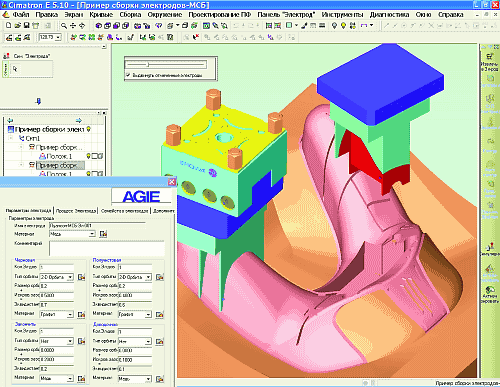This screenshot has height=387, width=500.
Task: Click the Open file folder icon
Action: 18,25
